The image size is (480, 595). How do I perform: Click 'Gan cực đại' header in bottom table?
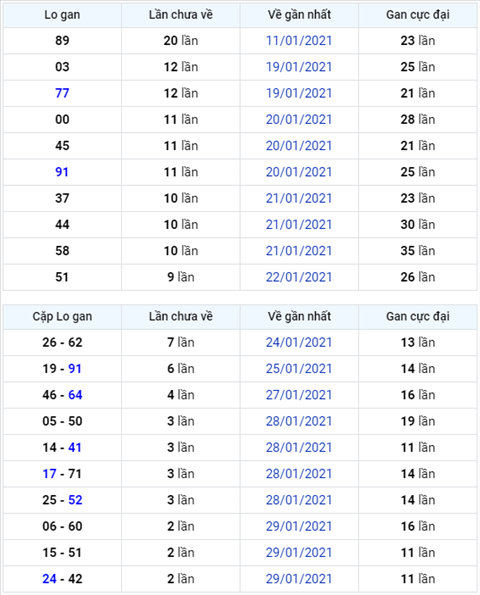(418, 316)
